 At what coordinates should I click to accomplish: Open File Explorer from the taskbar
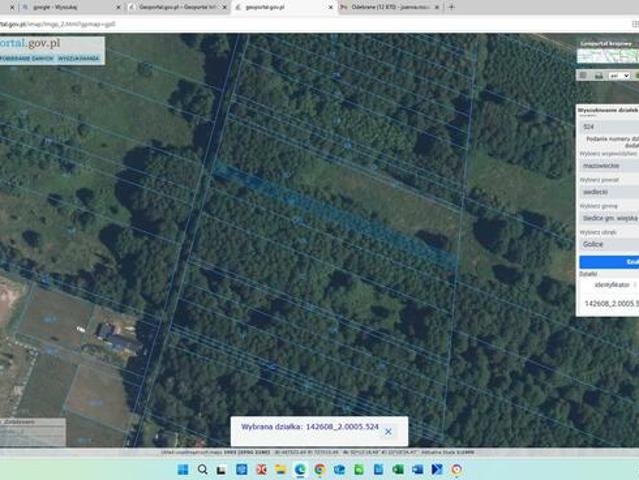[x=281, y=469]
